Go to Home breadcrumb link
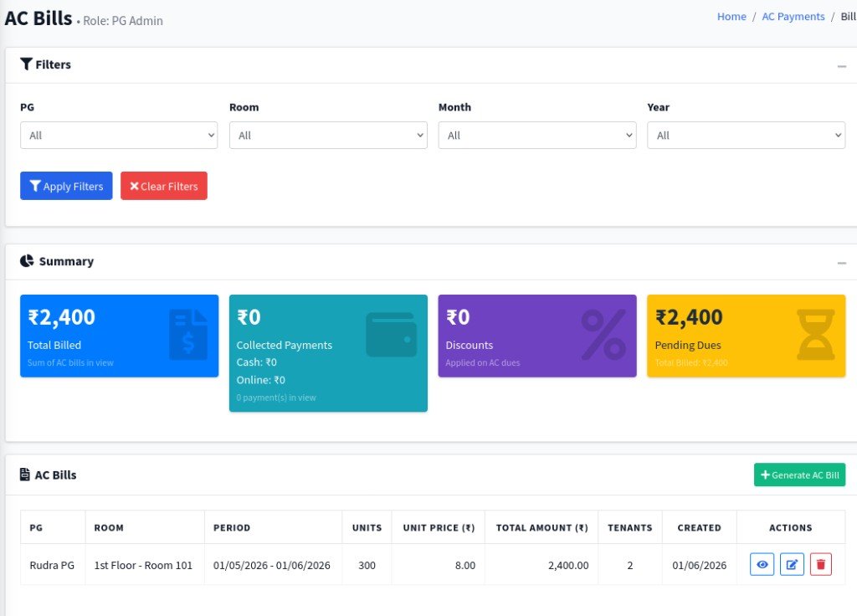857x616 pixels. pyautogui.click(x=731, y=17)
